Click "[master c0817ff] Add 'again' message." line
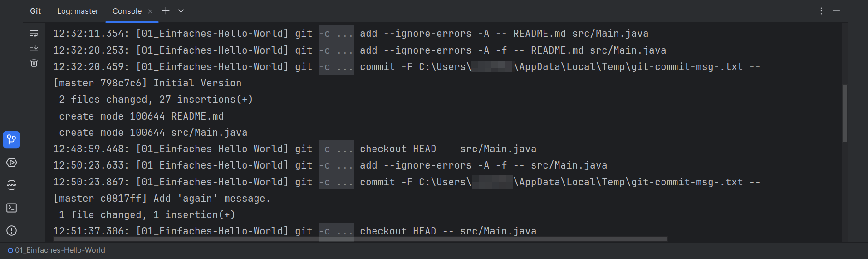 (x=162, y=199)
